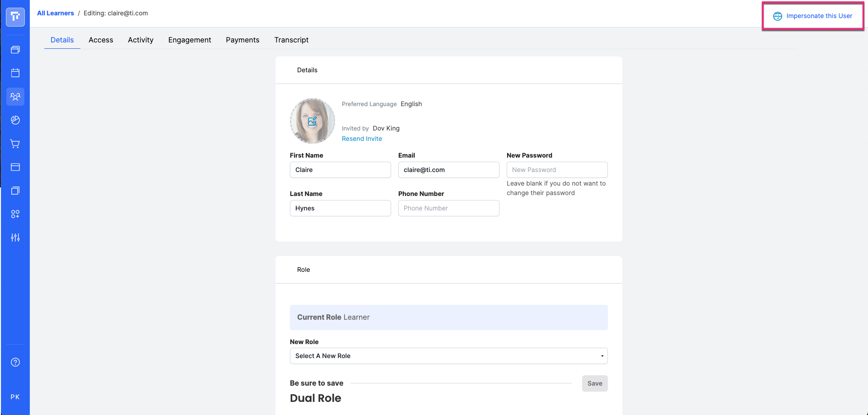Click the Last Name field containing Hynes
This screenshot has height=415, width=868.
pyautogui.click(x=341, y=208)
